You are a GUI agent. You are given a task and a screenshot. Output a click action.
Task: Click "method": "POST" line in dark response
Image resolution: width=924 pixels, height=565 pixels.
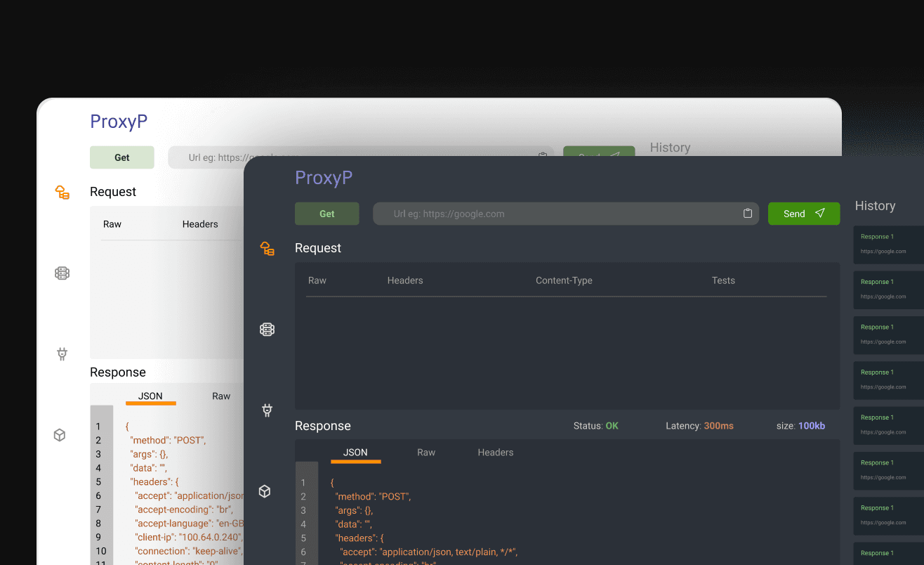pos(373,496)
